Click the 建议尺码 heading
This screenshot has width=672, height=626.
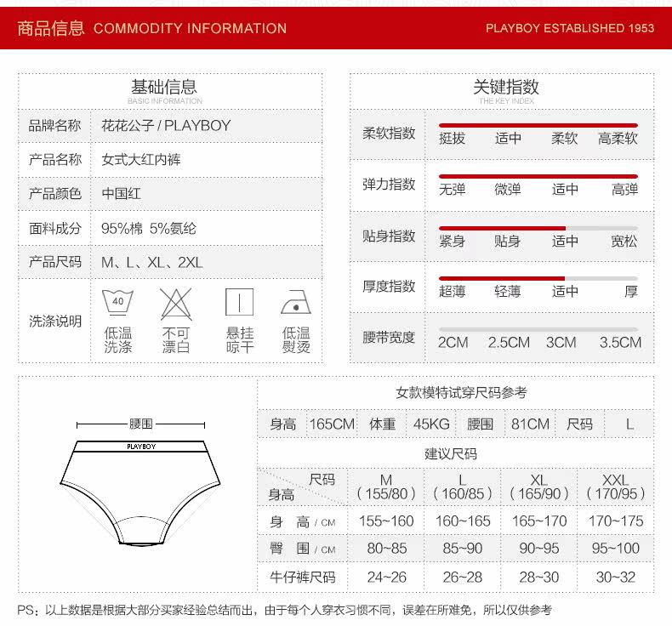tap(451, 453)
